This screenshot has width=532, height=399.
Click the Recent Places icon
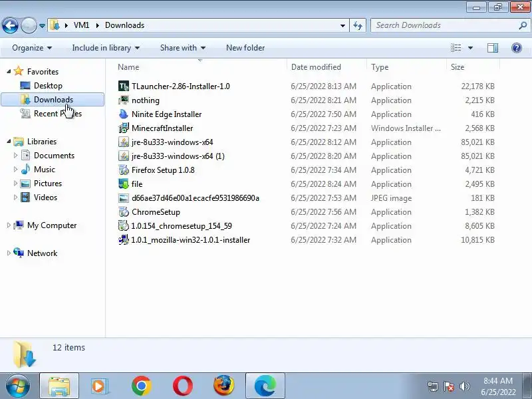(x=25, y=114)
